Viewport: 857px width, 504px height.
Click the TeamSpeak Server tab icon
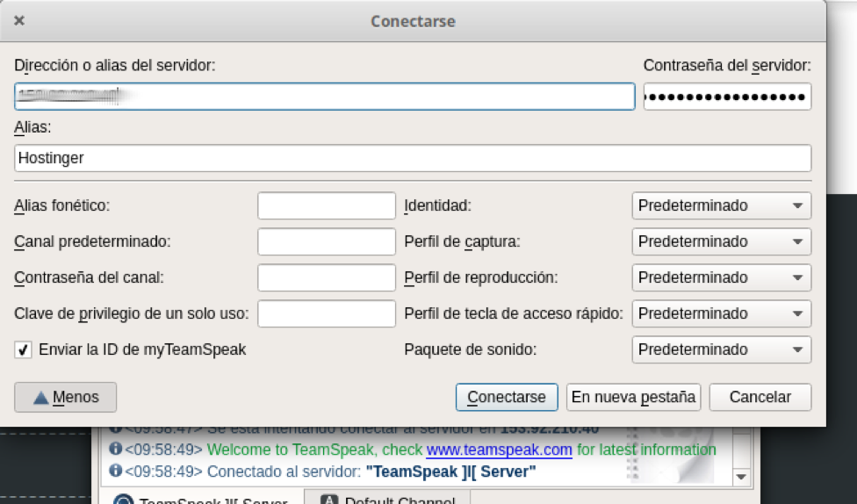pos(124,501)
